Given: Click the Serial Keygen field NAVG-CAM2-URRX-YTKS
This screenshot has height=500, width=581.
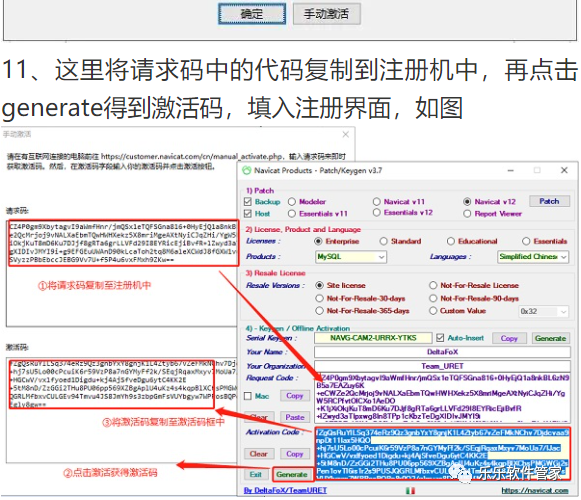Looking at the screenshot, I should click(373, 338).
